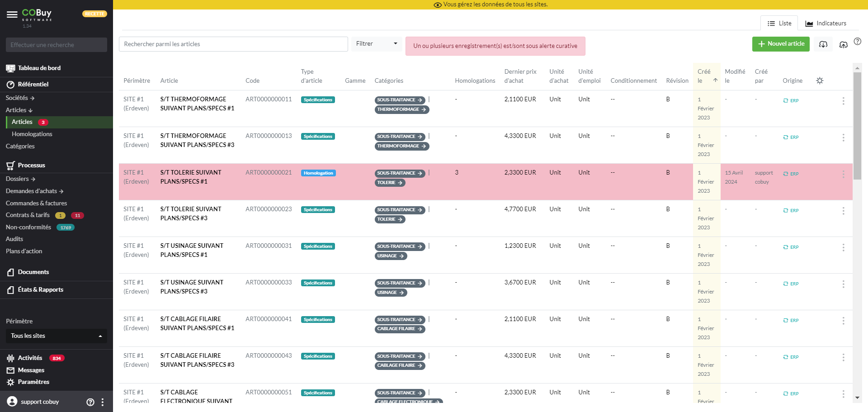
Task: Open the help icon next to support cobuy
Action: (90, 402)
